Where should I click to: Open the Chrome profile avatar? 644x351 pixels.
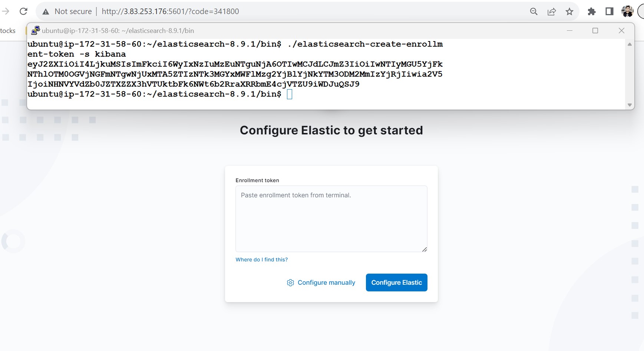tap(627, 11)
